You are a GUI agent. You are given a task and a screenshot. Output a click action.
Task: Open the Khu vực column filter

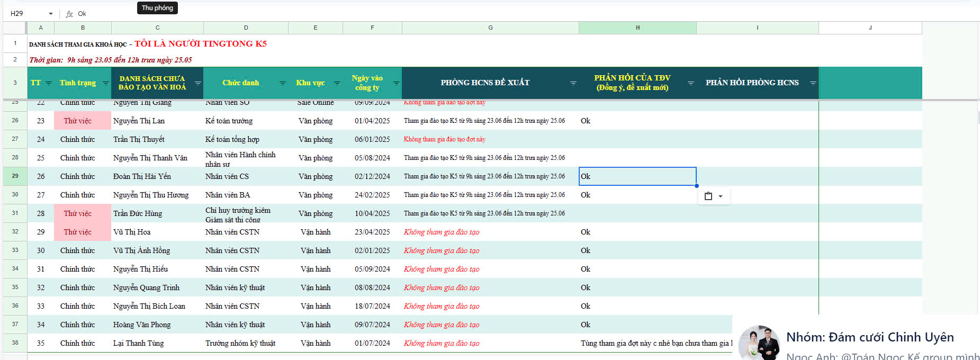337,83
